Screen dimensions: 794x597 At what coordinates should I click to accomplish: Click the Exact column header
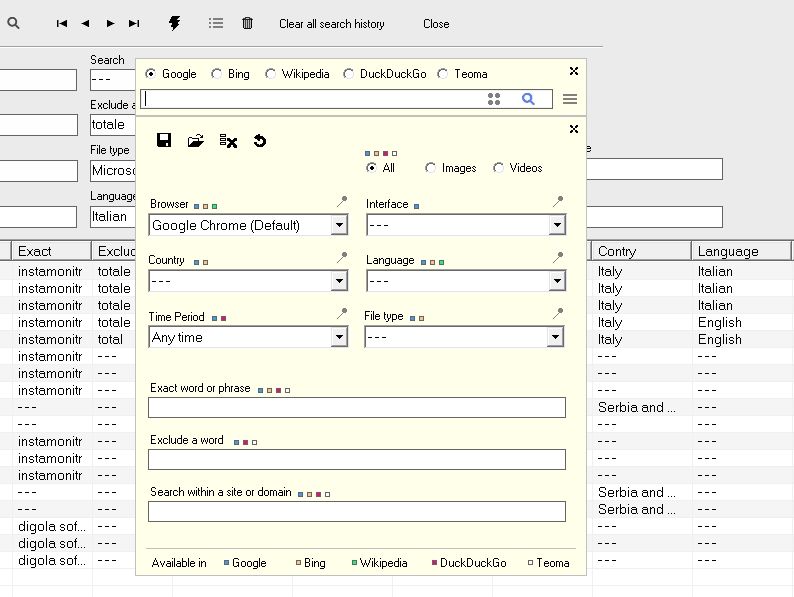pos(51,251)
